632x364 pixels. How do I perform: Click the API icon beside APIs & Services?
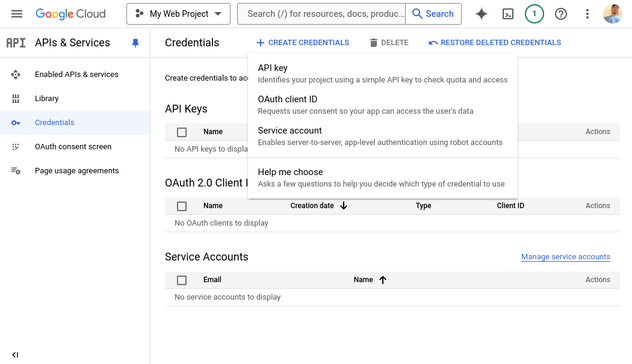(x=16, y=43)
